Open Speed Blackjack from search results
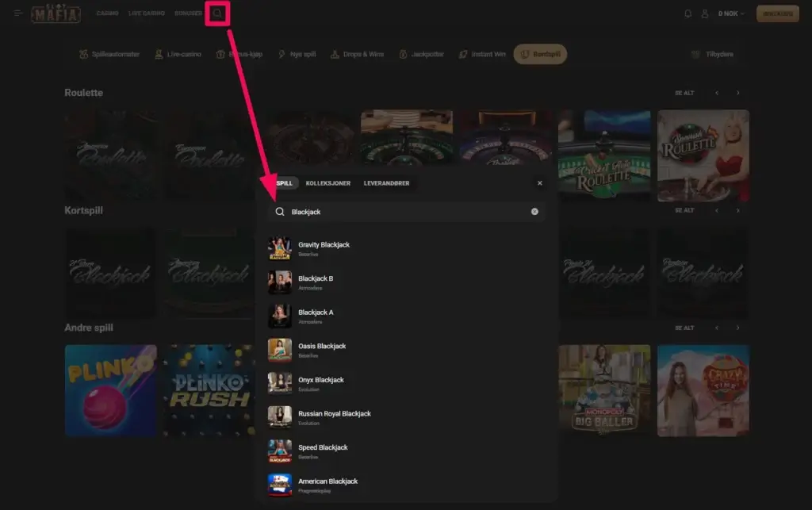 (x=407, y=451)
